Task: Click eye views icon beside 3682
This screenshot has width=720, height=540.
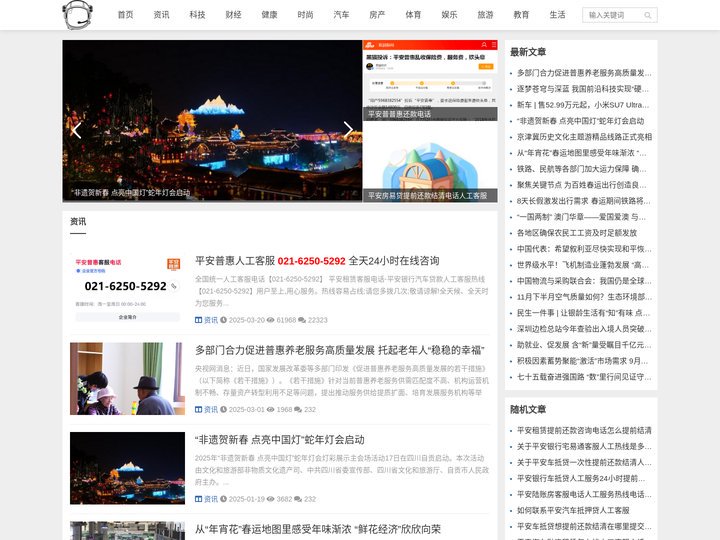Action: point(270,499)
